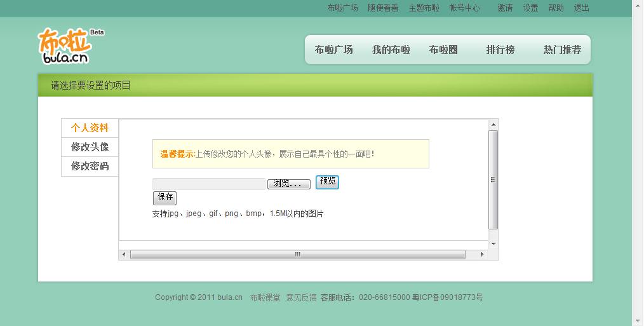Click the 邀请 link
This screenshot has height=326, width=644.
[x=505, y=8]
